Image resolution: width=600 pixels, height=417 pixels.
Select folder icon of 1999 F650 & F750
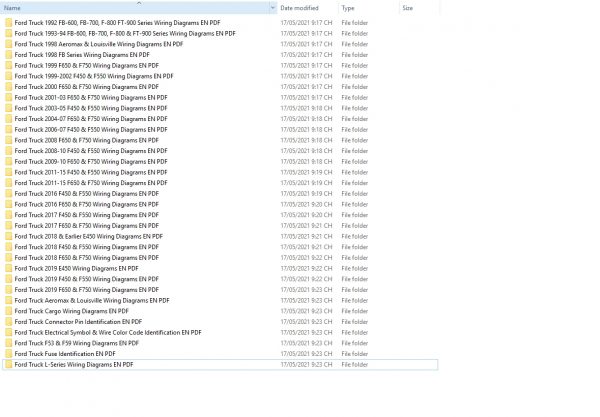click(9, 66)
